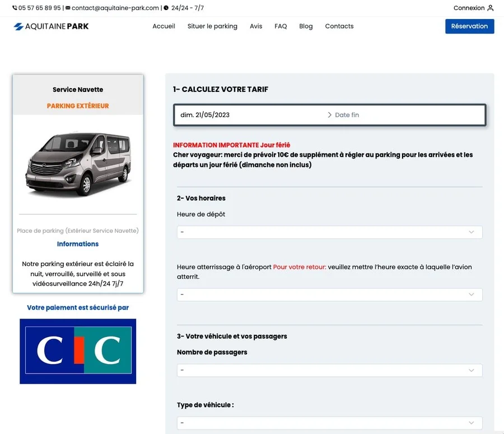This screenshot has height=434, width=504.
Task: Click the CIC secure payment logo
Action: [78, 351]
